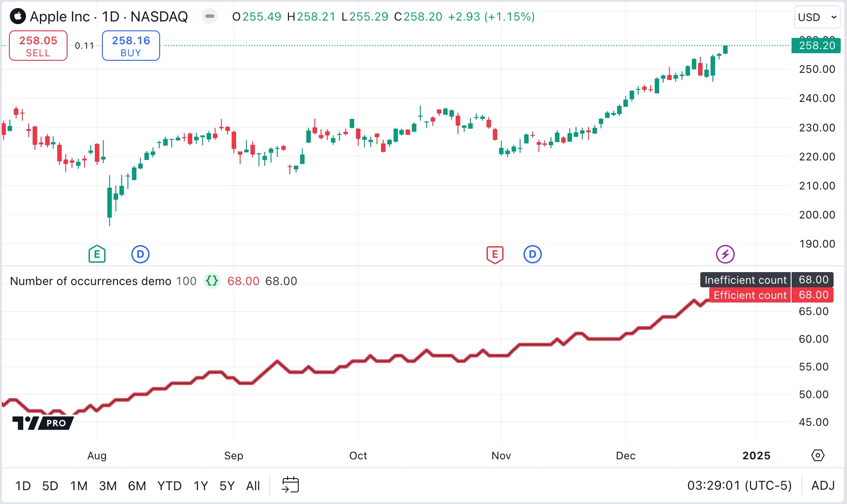
Task: Click the 258.05 SELL button
Action: (x=38, y=46)
